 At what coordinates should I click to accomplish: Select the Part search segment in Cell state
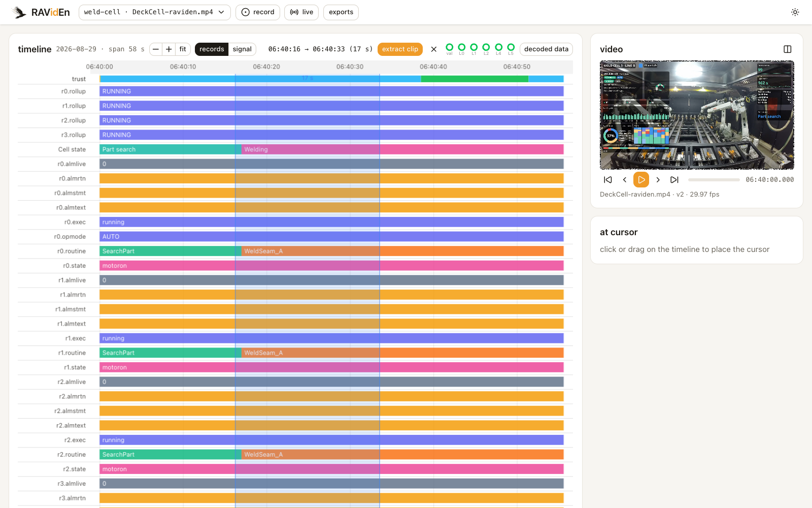pyautogui.click(x=171, y=149)
